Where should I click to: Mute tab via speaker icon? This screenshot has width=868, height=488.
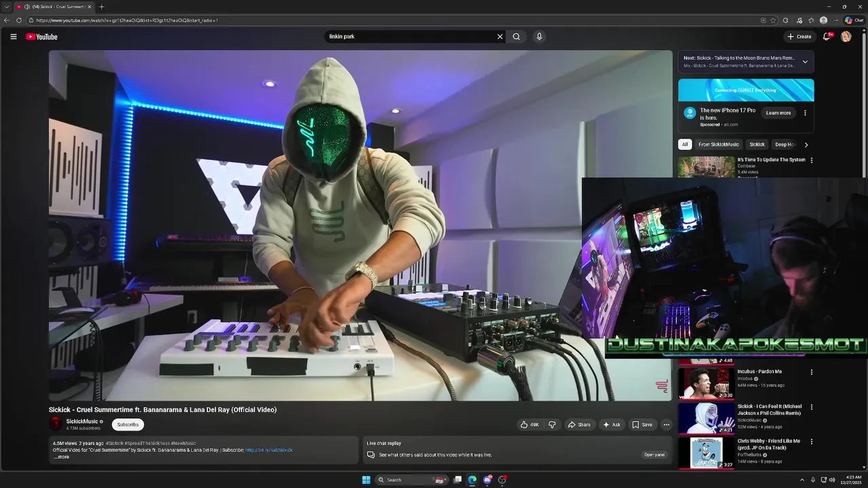(x=27, y=7)
